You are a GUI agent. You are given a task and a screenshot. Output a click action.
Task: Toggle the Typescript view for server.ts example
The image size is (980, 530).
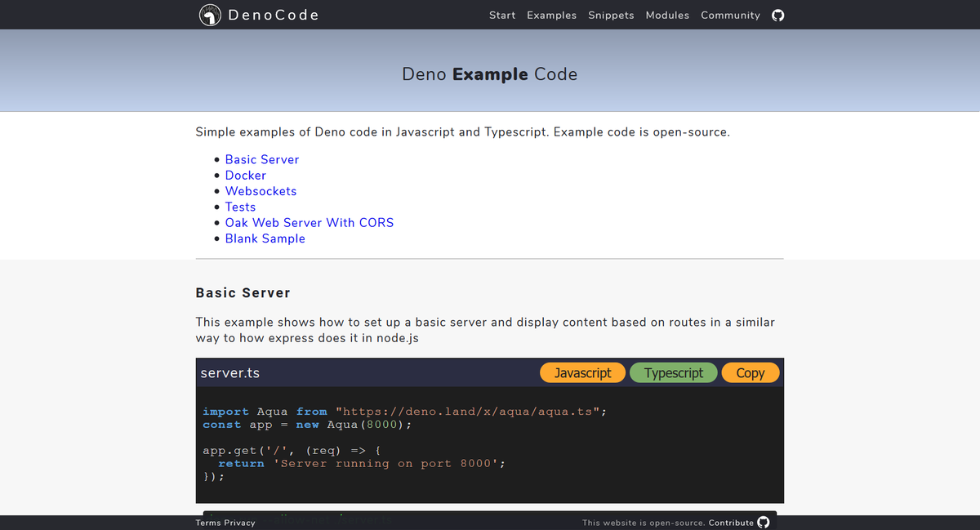[x=673, y=372]
